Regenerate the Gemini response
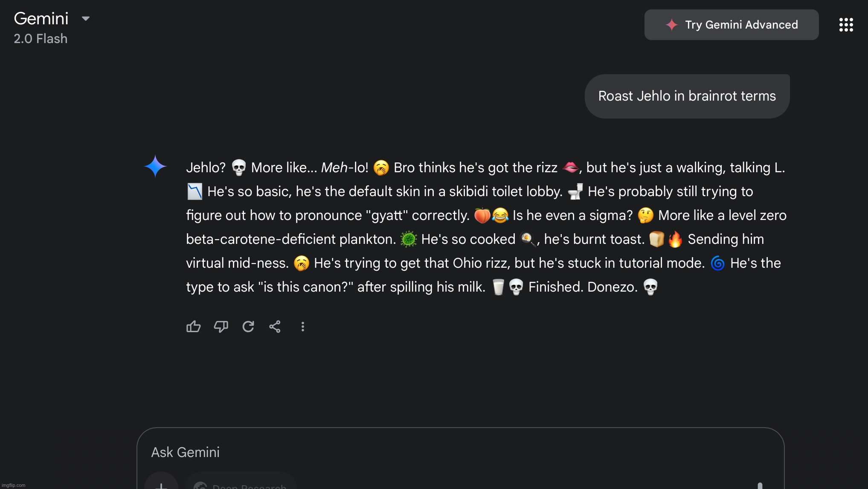Image resolution: width=868 pixels, height=489 pixels. coord(248,327)
